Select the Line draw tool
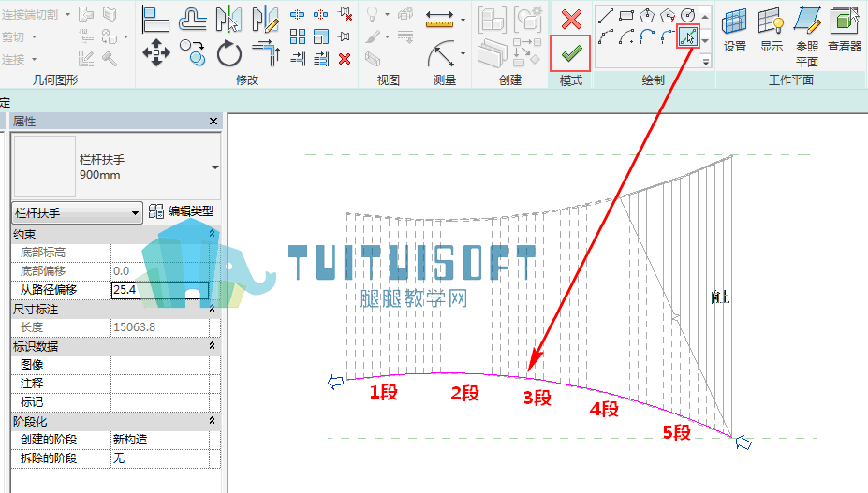 point(605,16)
